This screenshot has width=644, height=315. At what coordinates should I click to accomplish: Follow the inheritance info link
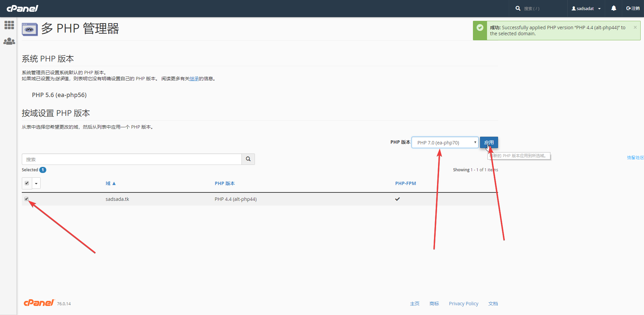[194, 79]
